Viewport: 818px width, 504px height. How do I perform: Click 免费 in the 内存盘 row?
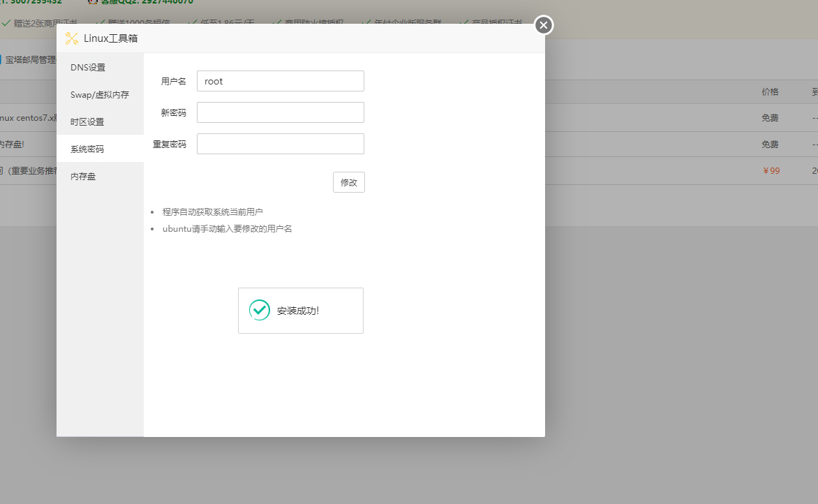coord(770,144)
